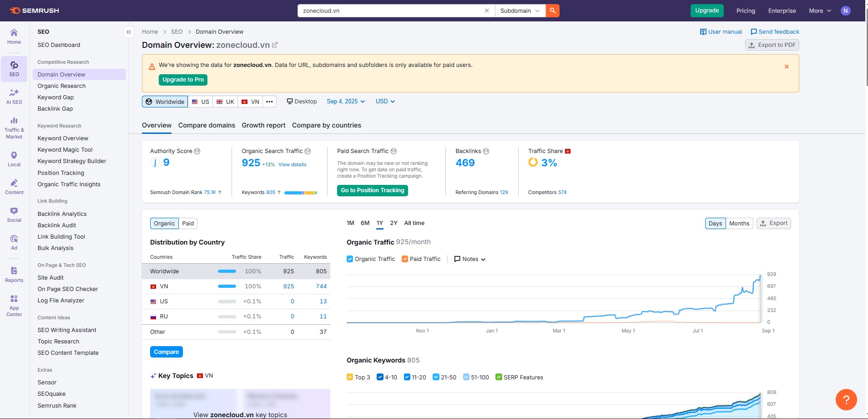Switch distribution to Paid

coord(188,223)
